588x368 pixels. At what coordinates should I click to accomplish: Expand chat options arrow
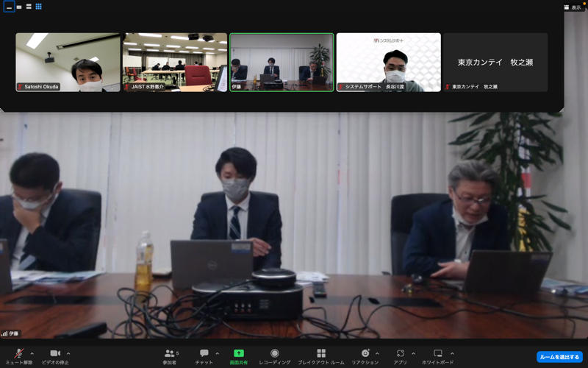click(217, 353)
